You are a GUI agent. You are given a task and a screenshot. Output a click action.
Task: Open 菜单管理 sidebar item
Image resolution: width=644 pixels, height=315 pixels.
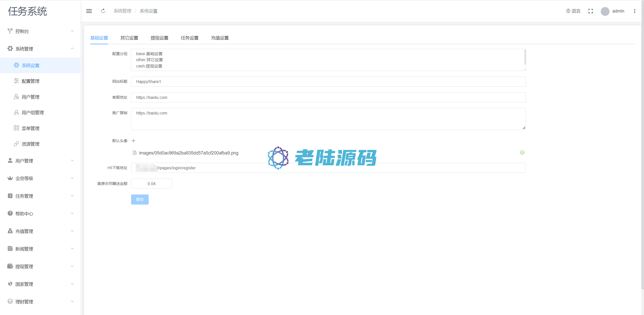click(x=30, y=129)
